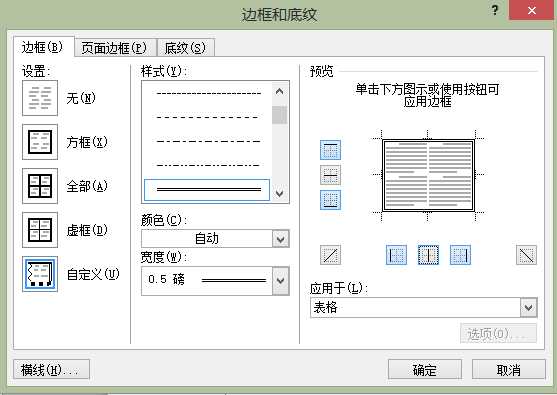Choose the fine dashed line style
The height and width of the screenshot is (395, 557).
(x=209, y=93)
